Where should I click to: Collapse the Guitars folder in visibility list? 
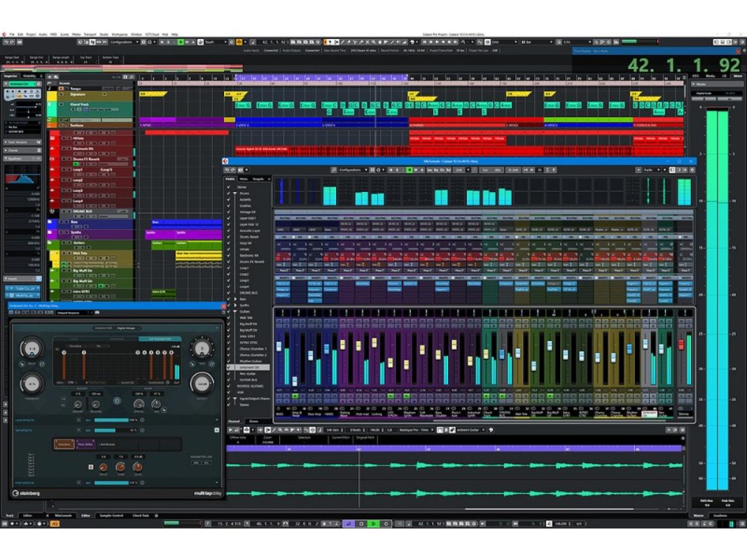(x=235, y=311)
